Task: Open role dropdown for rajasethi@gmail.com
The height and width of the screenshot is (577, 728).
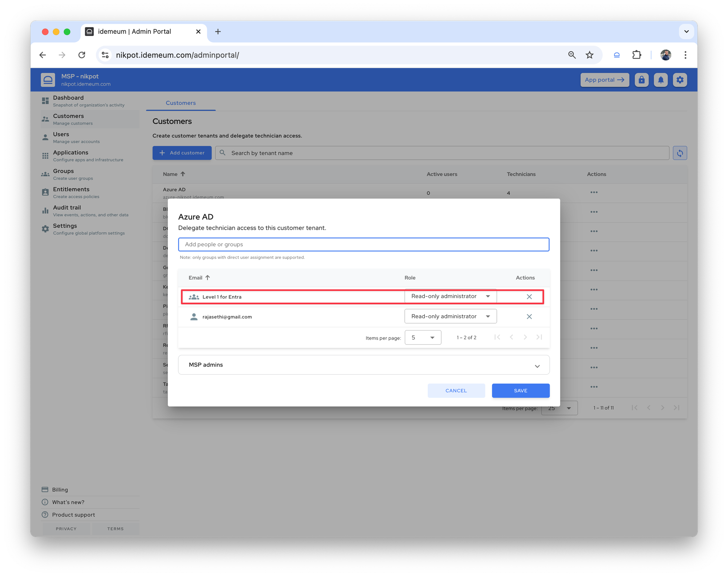Action: 450,316
